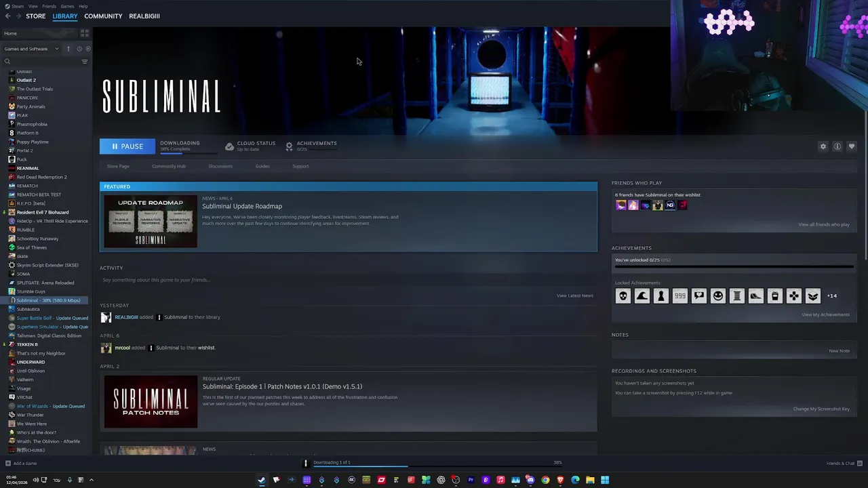Open the Help menu
This screenshot has width=868, height=488.
(x=83, y=6)
